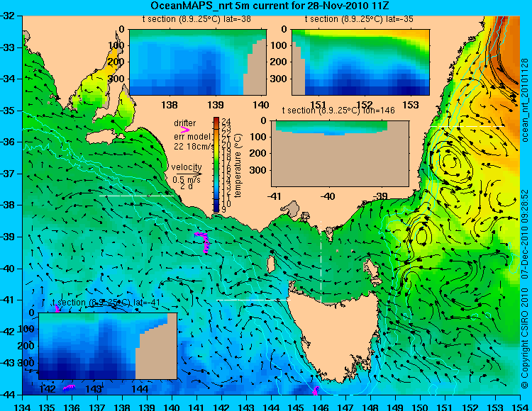Open the lon=146 temperature section inset

click(340, 154)
